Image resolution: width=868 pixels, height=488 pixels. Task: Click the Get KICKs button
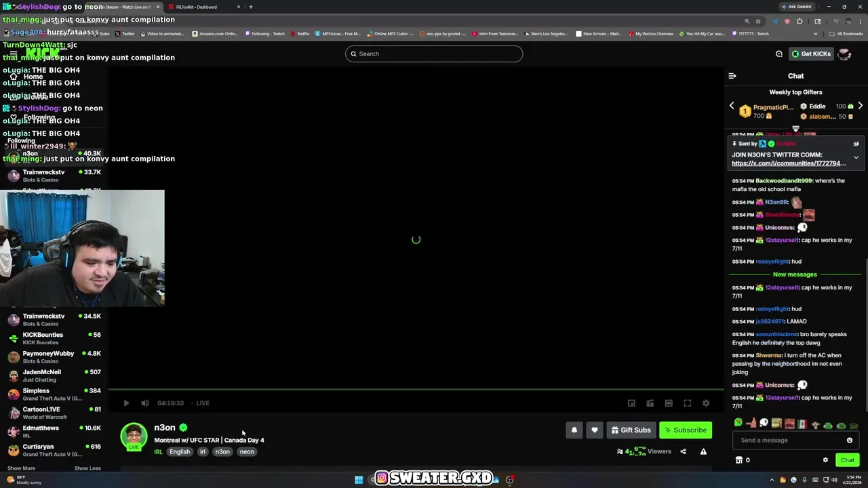(811, 54)
